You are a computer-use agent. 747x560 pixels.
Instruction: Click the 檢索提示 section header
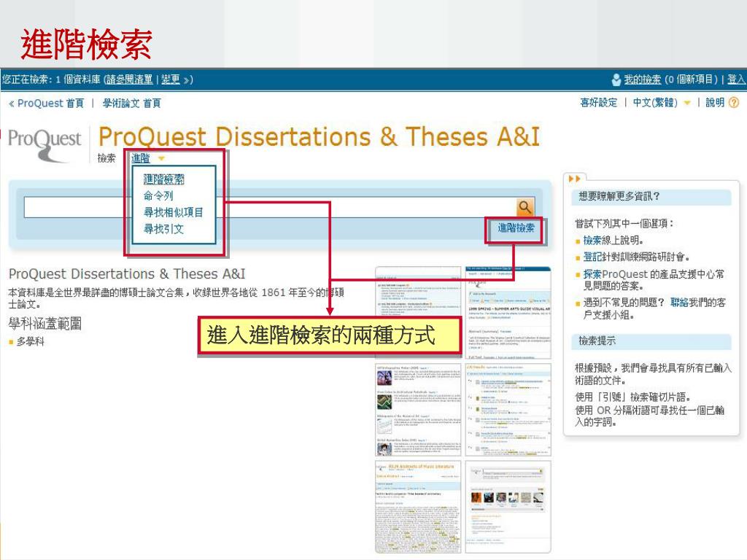[651, 341]
